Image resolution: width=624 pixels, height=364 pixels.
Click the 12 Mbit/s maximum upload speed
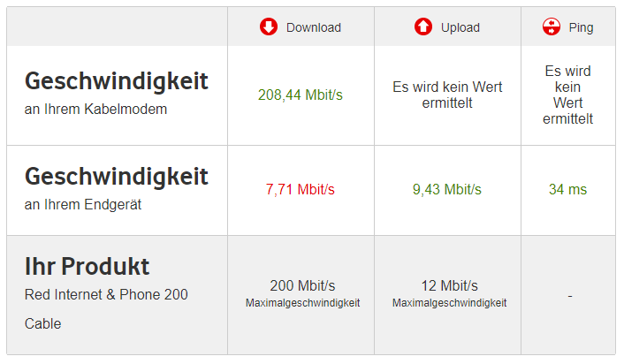(x=449, y=285)
